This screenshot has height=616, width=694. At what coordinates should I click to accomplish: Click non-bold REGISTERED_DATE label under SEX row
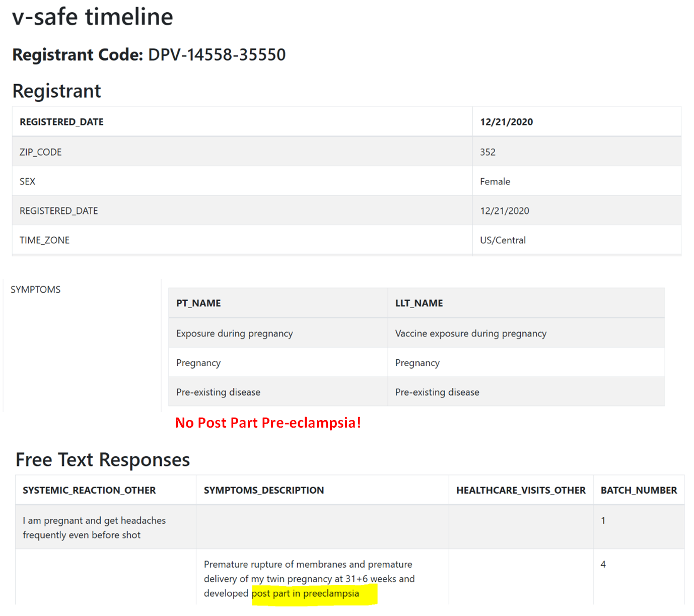coord(59,211)
